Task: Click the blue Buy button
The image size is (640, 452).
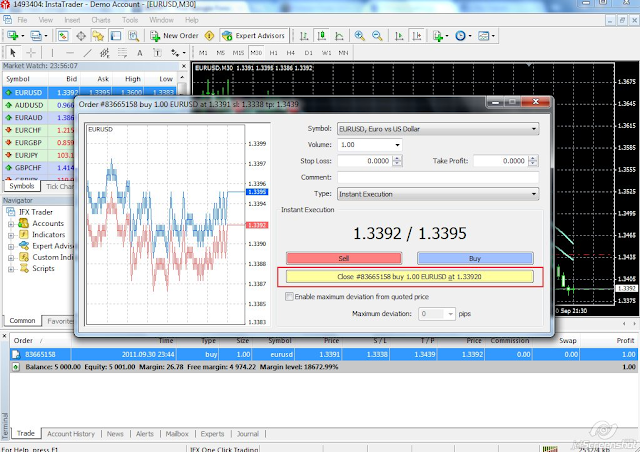Action: (475, 258)
